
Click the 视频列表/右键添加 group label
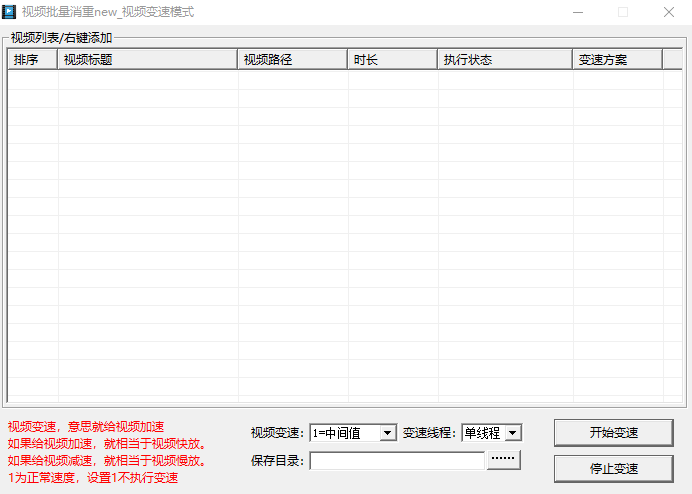(x=61, y=38)
